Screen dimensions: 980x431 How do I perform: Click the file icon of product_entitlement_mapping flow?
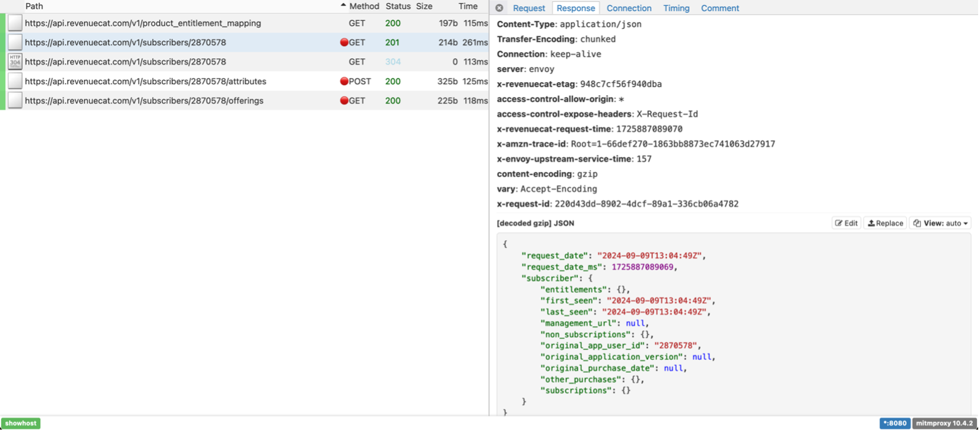click(x=15, y=23)
